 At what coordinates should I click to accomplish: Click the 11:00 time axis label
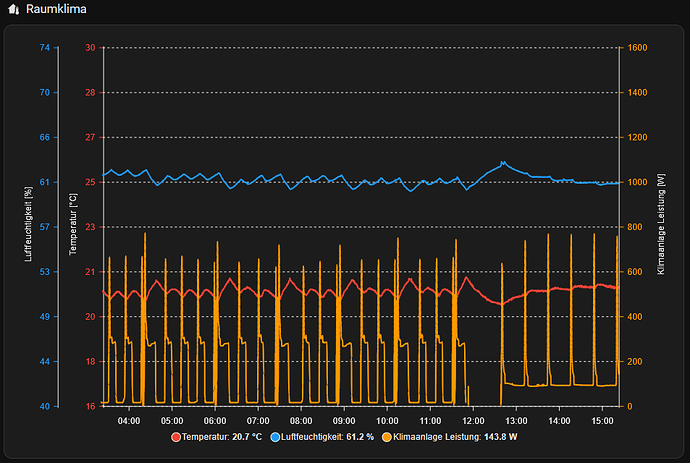[x=430, y=421]
